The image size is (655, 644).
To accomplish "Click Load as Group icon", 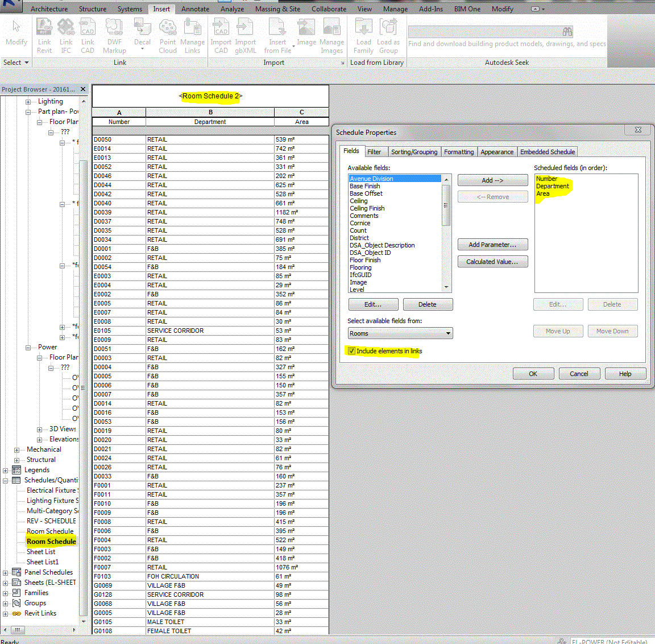I will (388, 27).
